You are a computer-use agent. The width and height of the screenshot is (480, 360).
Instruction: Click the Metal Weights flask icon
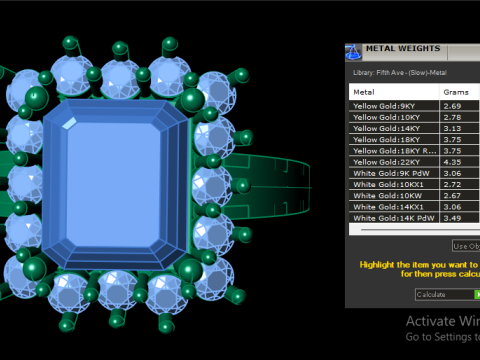(353, 52)
